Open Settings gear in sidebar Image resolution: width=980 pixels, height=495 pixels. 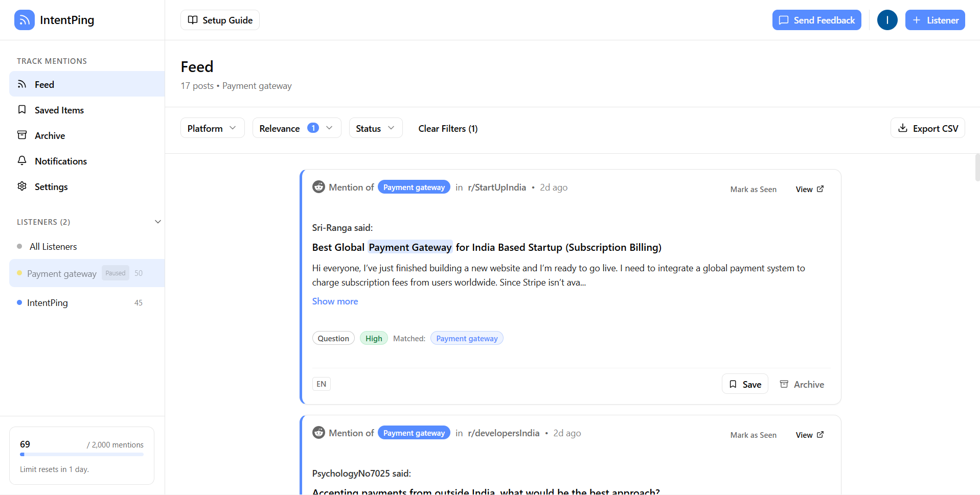(51, 186)
